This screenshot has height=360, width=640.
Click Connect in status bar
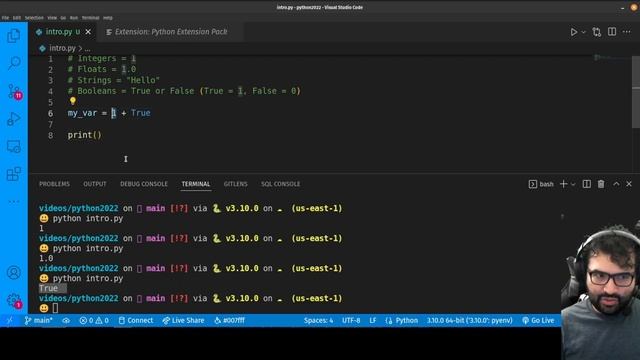coord(136,321)
